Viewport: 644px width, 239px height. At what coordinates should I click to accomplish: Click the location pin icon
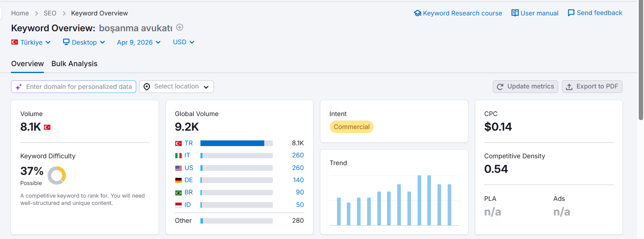(147, 87)
